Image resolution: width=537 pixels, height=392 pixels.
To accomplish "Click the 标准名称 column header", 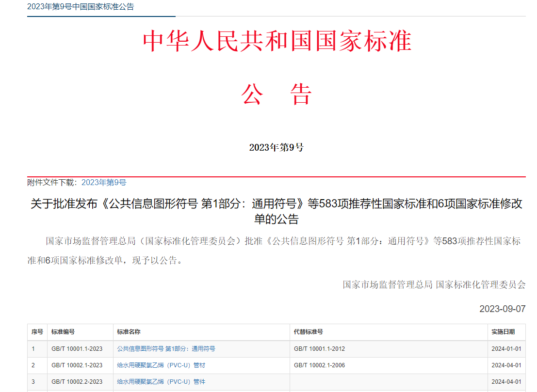I will tap(129, 332).
